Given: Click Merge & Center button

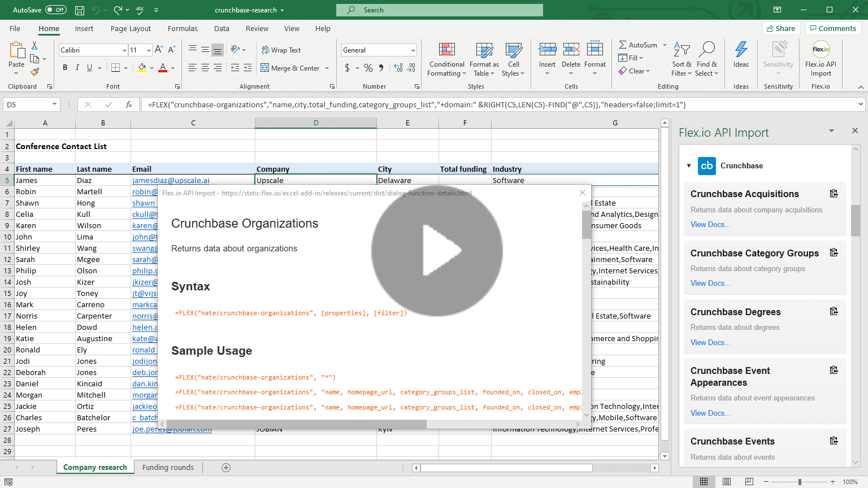Looking at the screenshot, I should tap(290, 68).
